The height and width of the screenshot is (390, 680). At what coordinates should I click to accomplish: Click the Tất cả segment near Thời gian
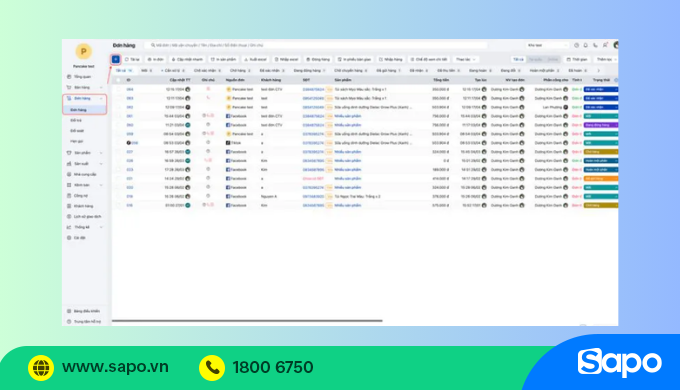pyautogui.click(x=518, y=59)
